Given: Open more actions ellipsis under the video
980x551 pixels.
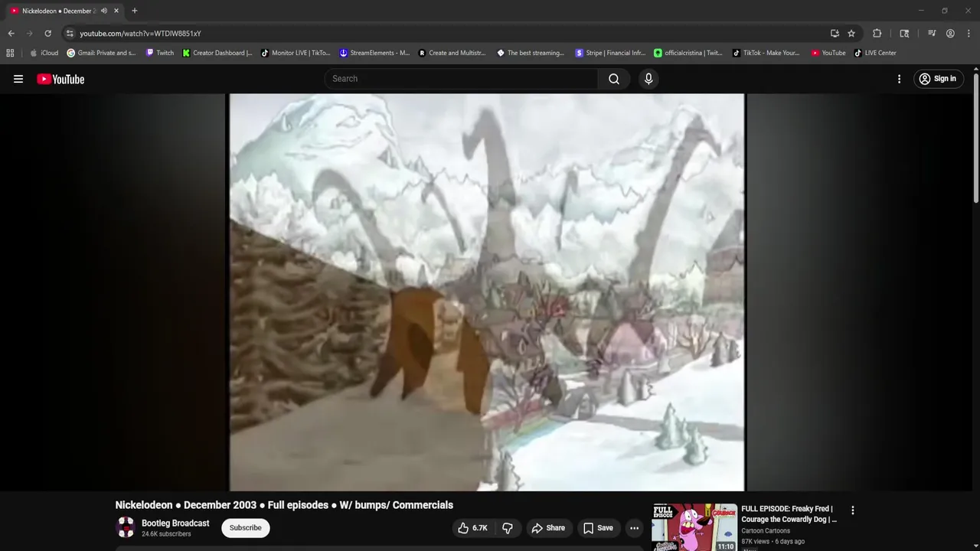Looking at the screenshot, I should (634, 528).
